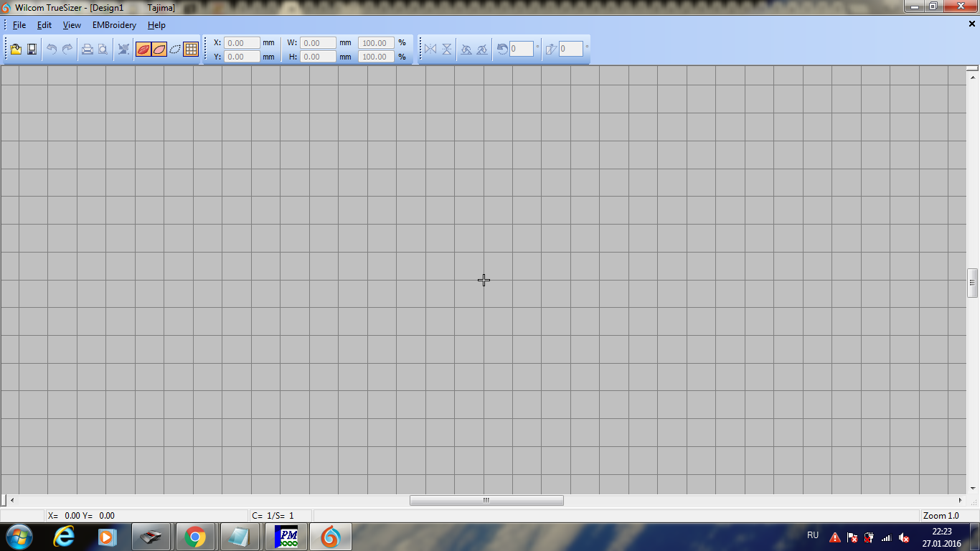Click the horizontal scrollbar thumb
The image size is (980, 551).
pyautogui.click(x=486, y=501)
